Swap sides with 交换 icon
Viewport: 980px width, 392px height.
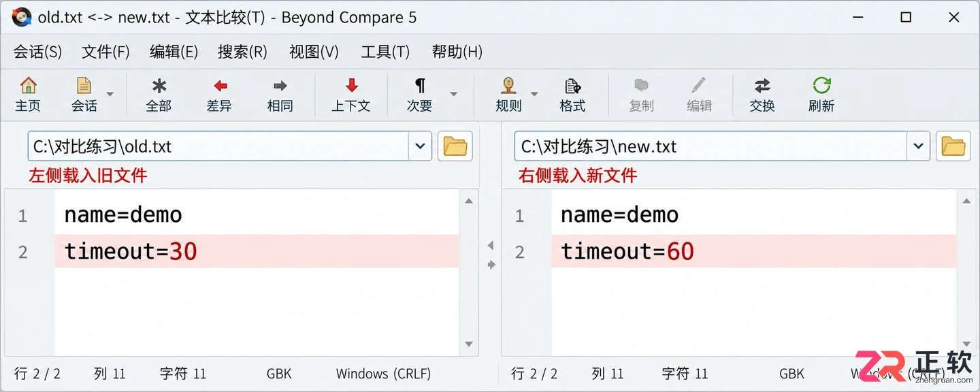(x=762, y=94)
